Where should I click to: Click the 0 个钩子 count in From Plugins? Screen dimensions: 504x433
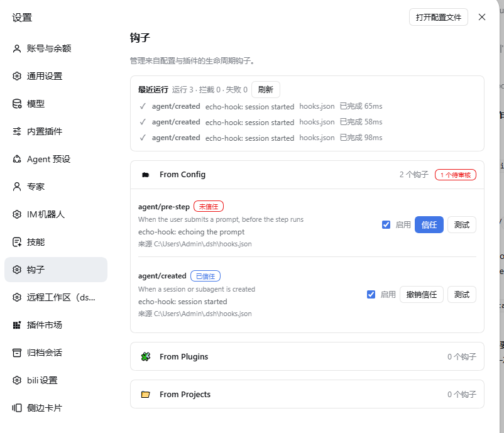coord(461,357)
